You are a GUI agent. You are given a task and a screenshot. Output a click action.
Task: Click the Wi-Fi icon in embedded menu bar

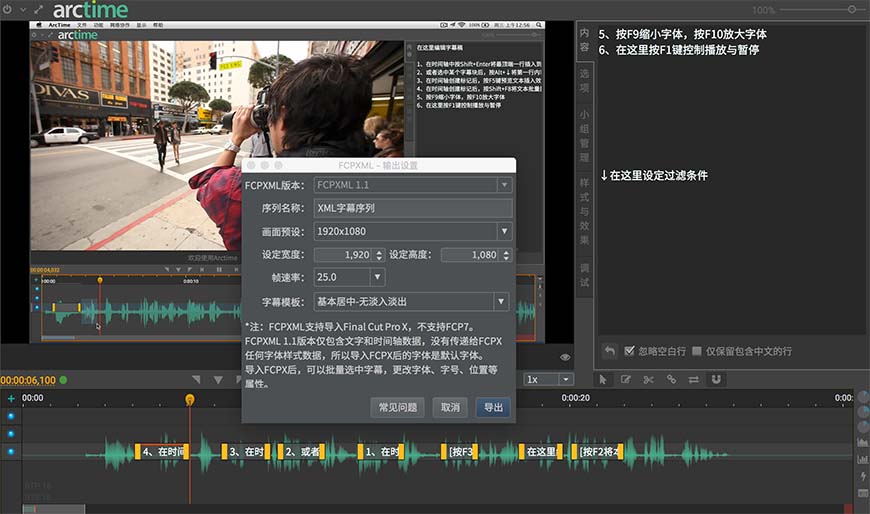(461, 25)
